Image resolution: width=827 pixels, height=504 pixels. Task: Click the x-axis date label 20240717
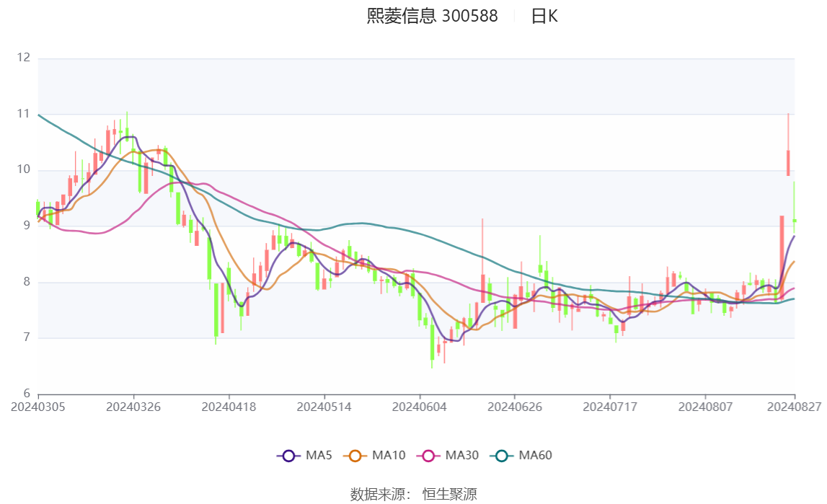(610, 407)
